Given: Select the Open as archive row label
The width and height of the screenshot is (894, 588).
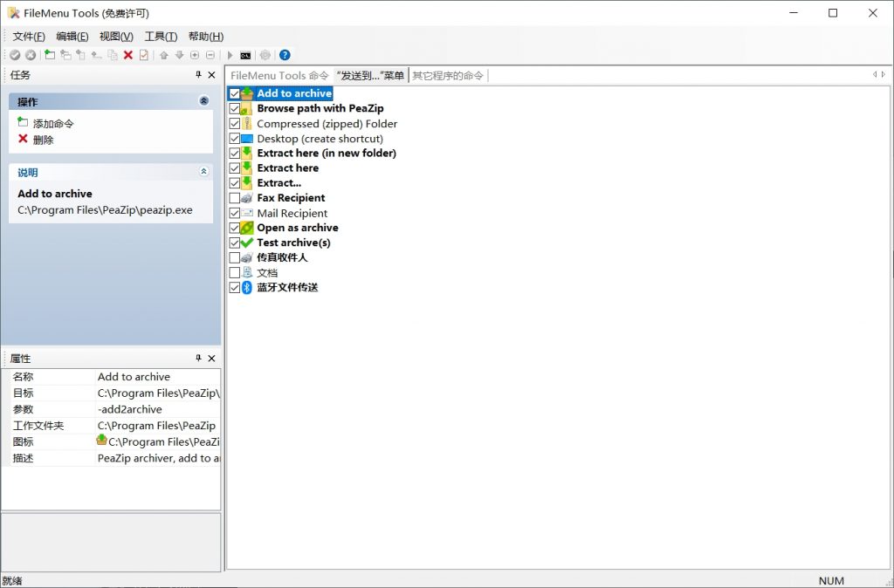Looking at the screenshot, I should tap(297, 228).
